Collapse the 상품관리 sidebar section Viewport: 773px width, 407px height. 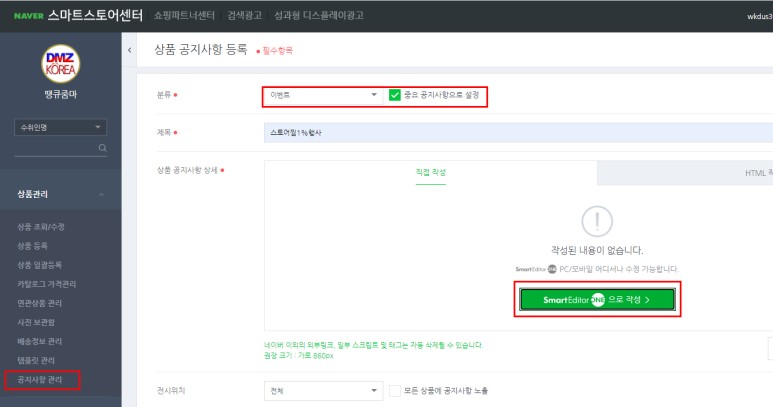101,194
